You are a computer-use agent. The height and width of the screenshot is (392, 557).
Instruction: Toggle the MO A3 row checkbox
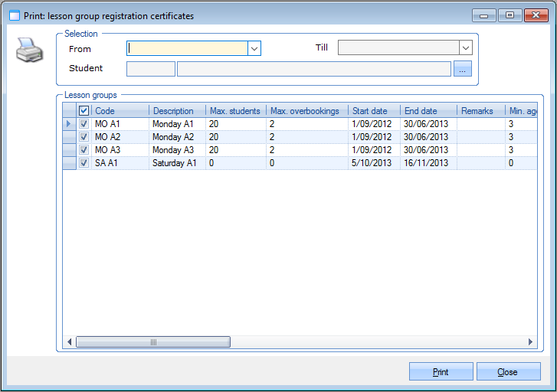pyautogui.click(x=84, y=150)
